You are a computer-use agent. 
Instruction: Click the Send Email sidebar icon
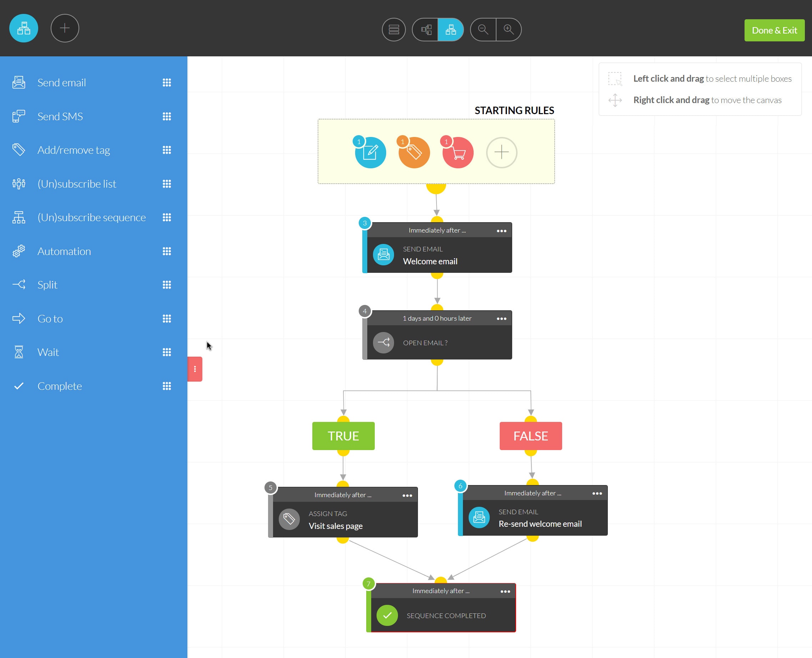(x=18, y=82)
